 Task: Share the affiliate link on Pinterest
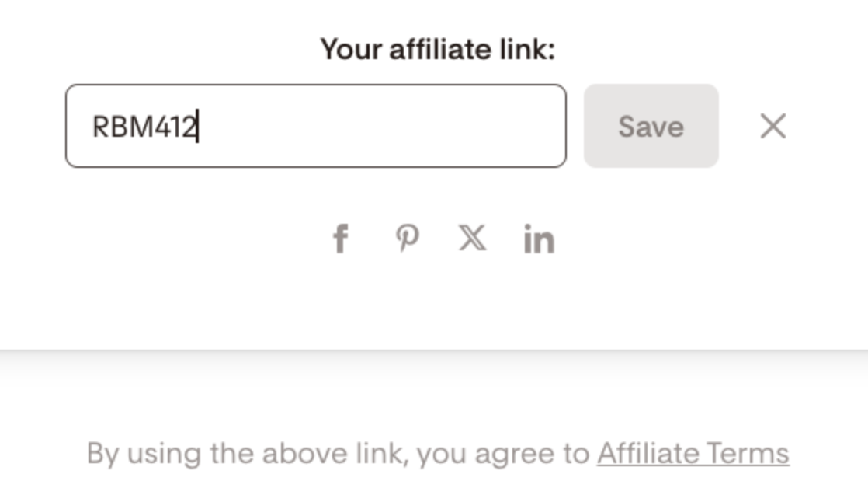[407, 239]
